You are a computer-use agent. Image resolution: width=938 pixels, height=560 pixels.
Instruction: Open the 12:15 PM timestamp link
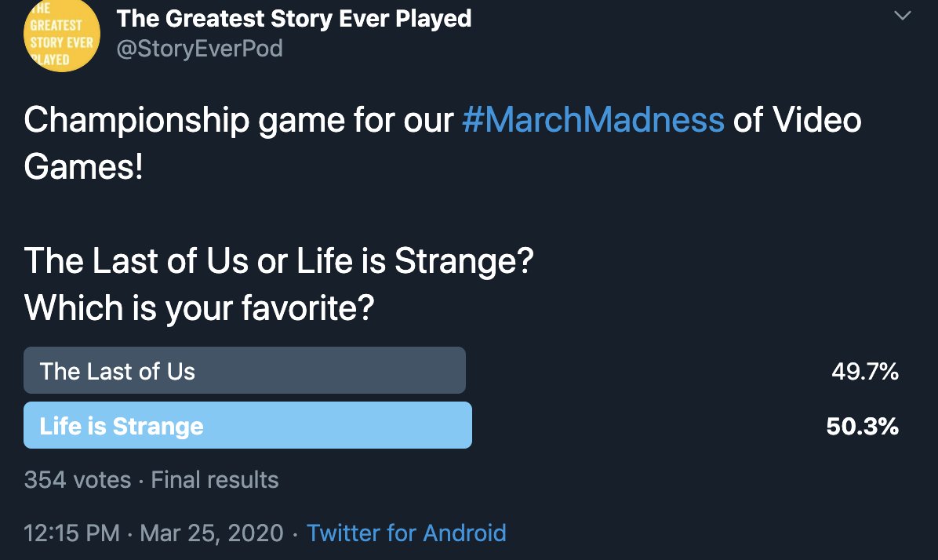[72, 533]
